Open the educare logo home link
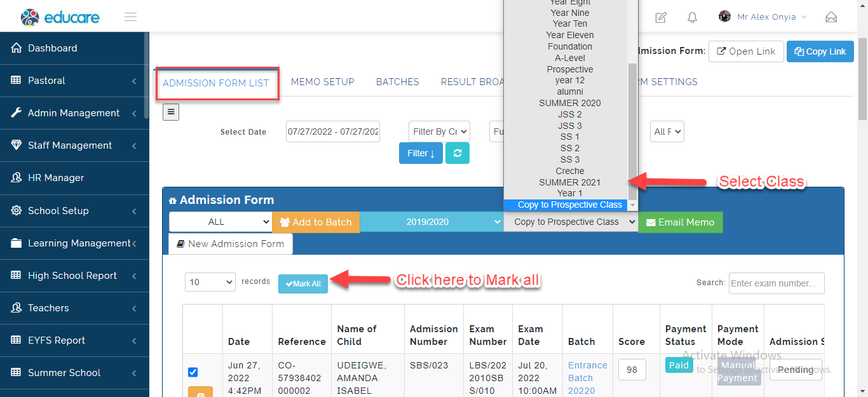The height and width of the screenshot is (397, 868). pyautogui.click(x=60, y=17)
